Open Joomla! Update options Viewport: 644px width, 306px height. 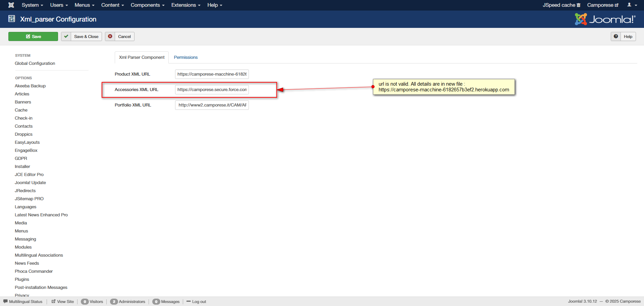point(31,183)
